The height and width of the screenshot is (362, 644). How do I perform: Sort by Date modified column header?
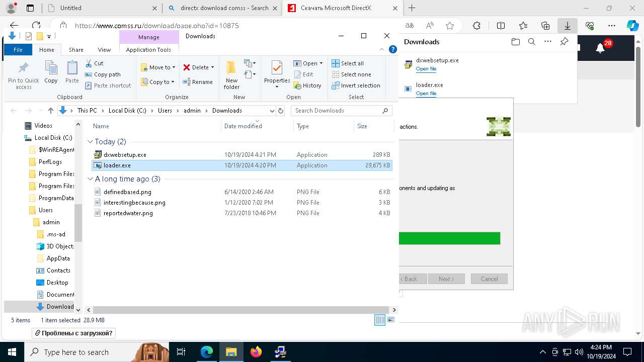click(257, 126)
